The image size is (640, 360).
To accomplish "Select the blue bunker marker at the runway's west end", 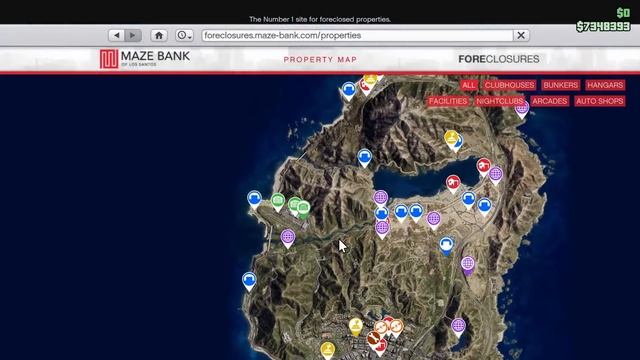I will click(x=254, y=199).
